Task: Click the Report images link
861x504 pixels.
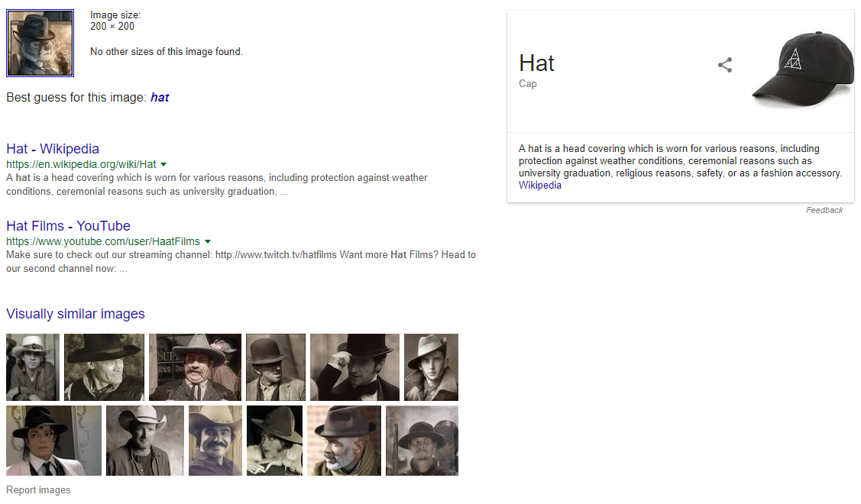Action: click(x=38, y=490)
